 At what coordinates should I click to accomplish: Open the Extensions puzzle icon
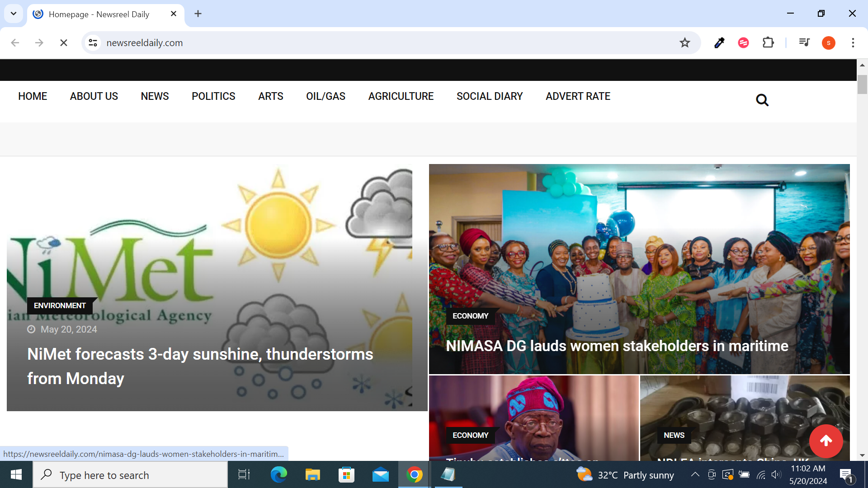(x=768, y=43)
